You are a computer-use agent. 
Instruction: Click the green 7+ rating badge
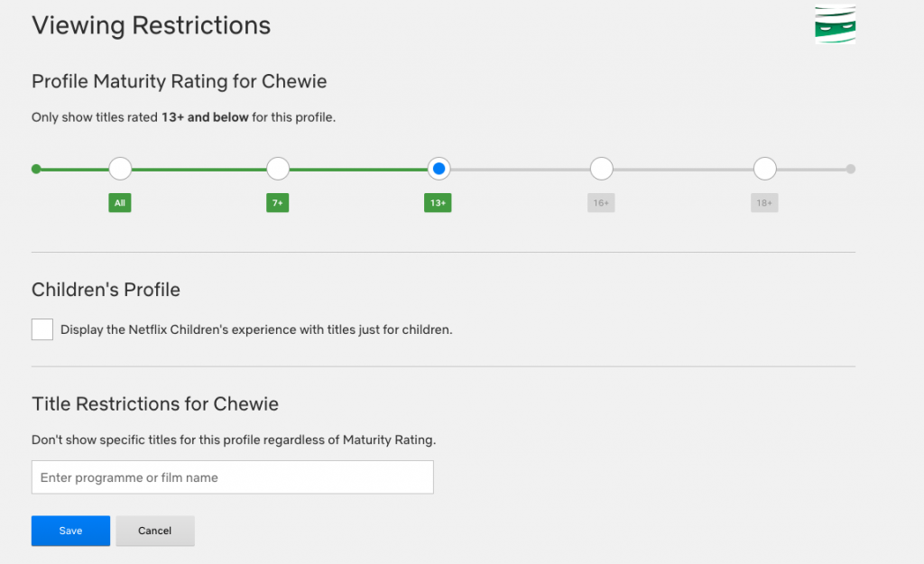278,203
